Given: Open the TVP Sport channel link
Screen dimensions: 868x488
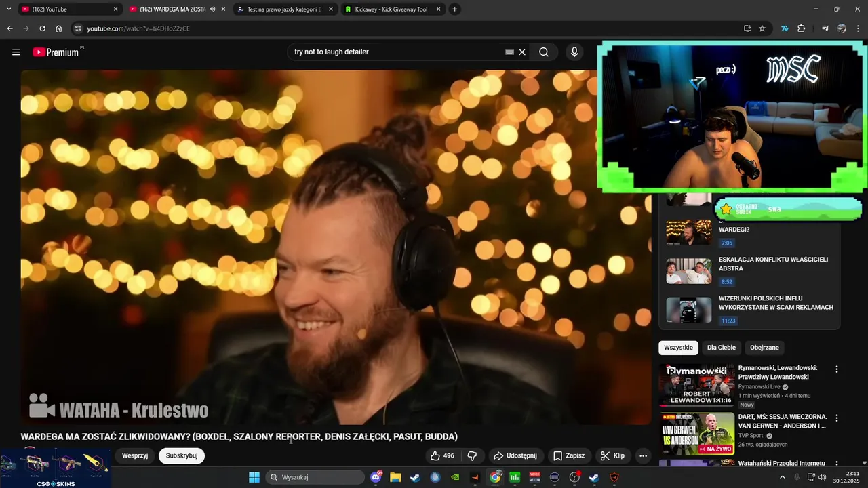Looking at the screenshot, I should [751, 436].
